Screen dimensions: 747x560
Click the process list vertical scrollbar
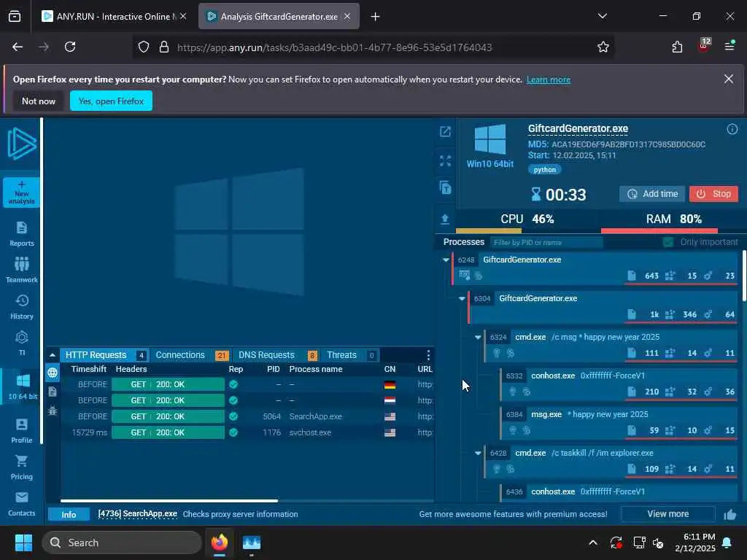tap(744, 276)
